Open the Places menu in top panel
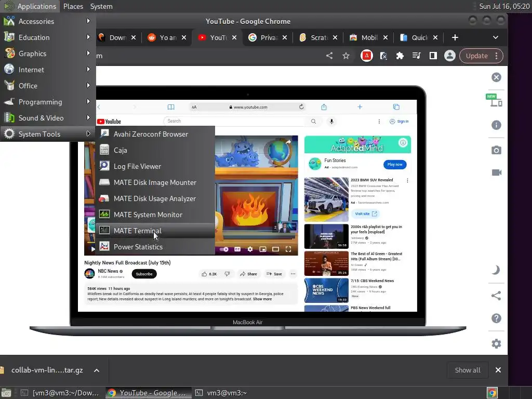The image size is (532, 399). 73,6
